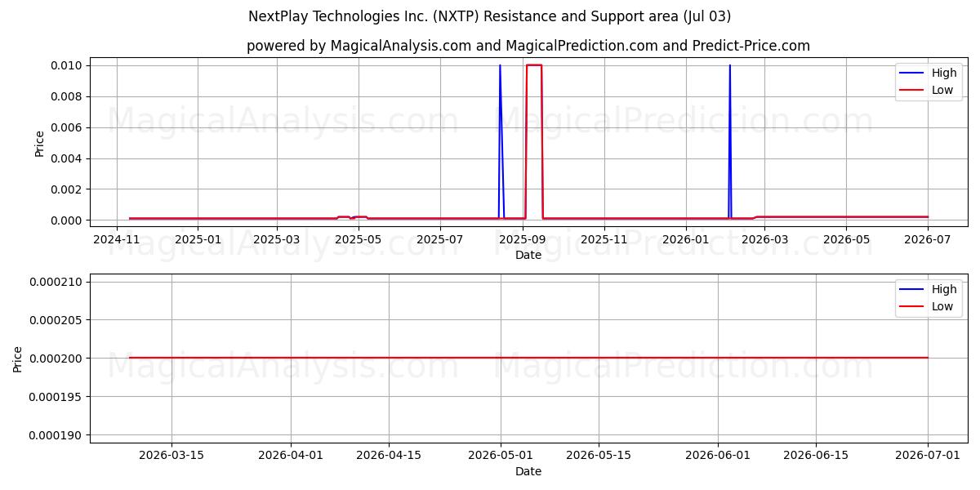Click the Date axis label under top chart
This screenshot has width=980, height=490.
pos(528,255)
